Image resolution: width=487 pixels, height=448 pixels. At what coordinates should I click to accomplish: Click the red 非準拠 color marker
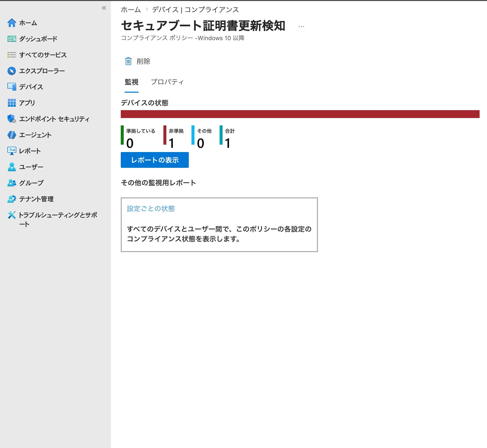pyautogui.click(x=165, y=135)
